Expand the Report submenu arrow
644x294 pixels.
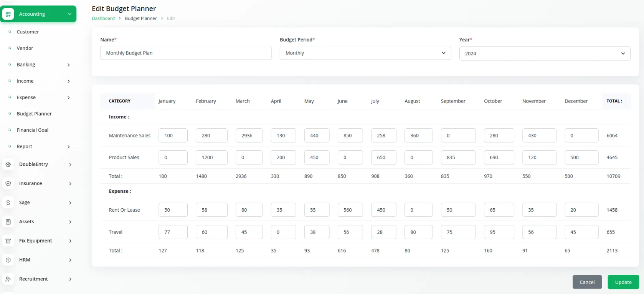69,147
